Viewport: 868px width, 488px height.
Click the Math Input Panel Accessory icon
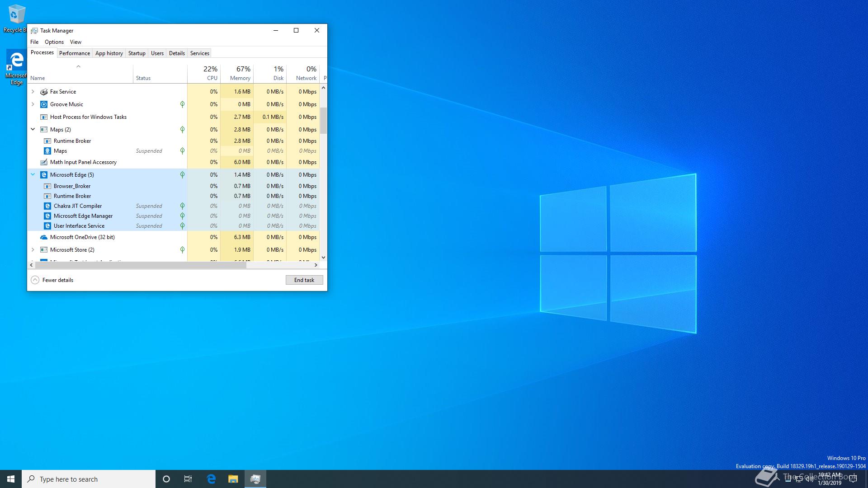tap(44, 162)
